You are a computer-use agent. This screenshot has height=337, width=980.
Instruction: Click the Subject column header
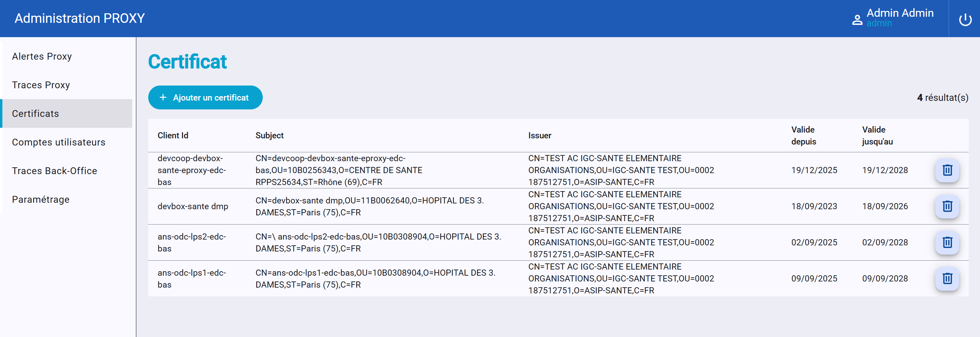pyautogui.click(x=269, y=136)
